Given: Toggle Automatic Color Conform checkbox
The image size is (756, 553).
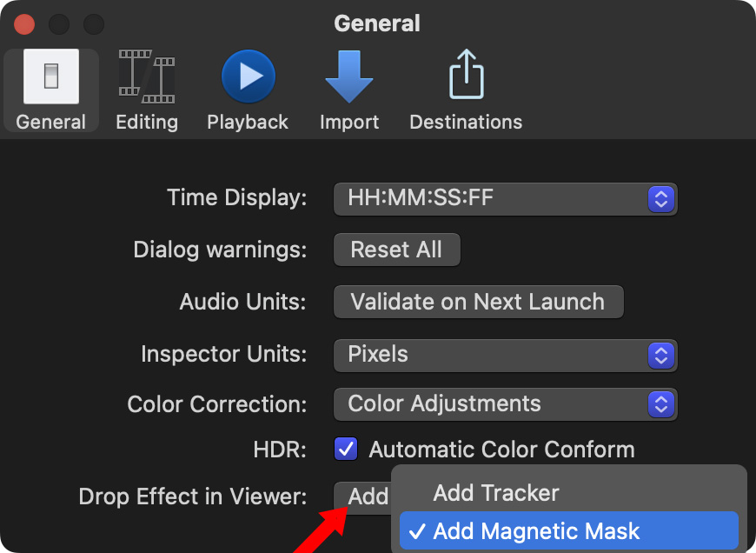Looking at the screenshot, I should click(x=346, y=450).
